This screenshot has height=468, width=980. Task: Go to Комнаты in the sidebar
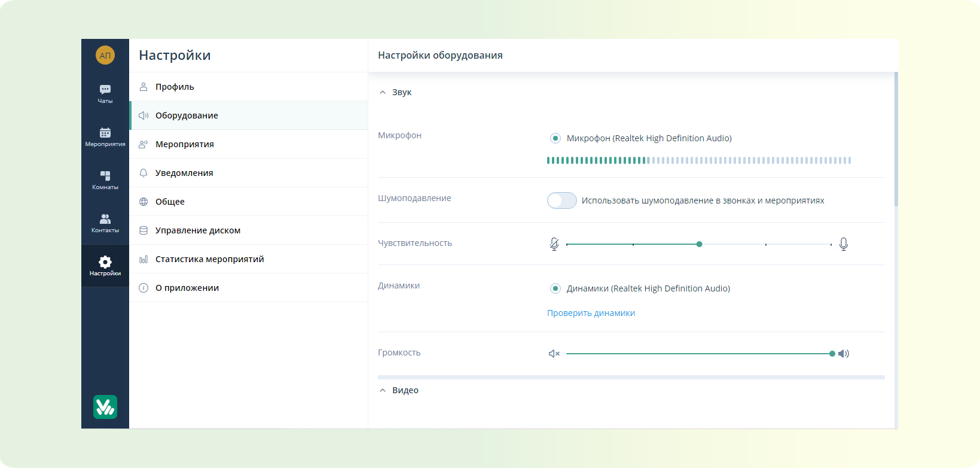point(105,180)
